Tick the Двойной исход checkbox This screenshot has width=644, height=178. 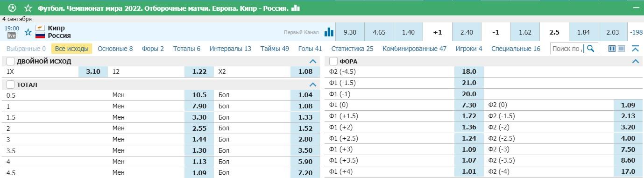point(10,61)
